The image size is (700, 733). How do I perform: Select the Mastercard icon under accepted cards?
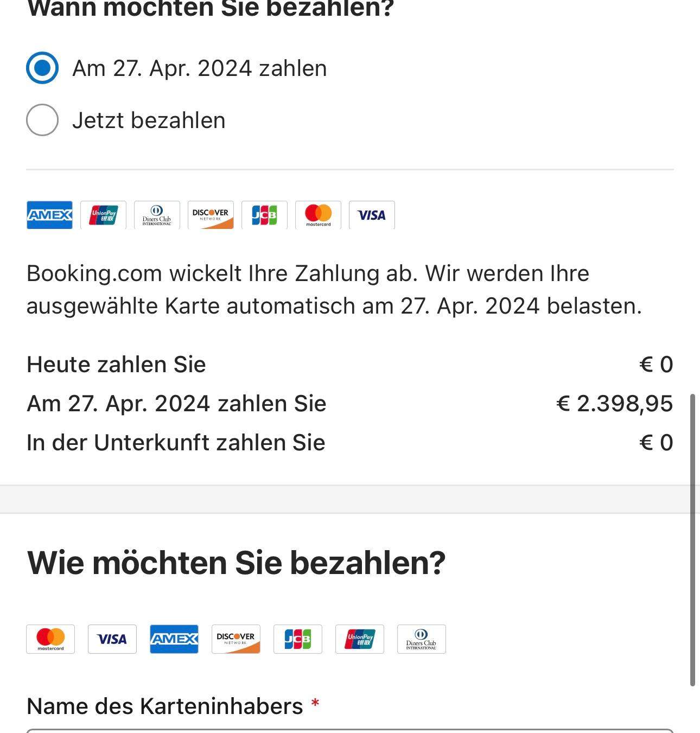pos(318,215)
